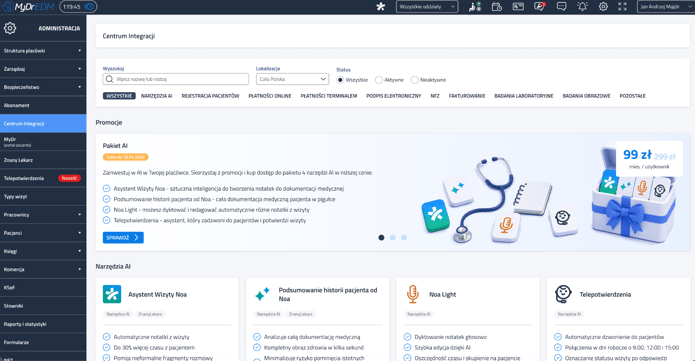Screen dimensions: 695x361
Task: Click the SPRAWDŹ button in Pakiet AI
Action: point(123,238)
